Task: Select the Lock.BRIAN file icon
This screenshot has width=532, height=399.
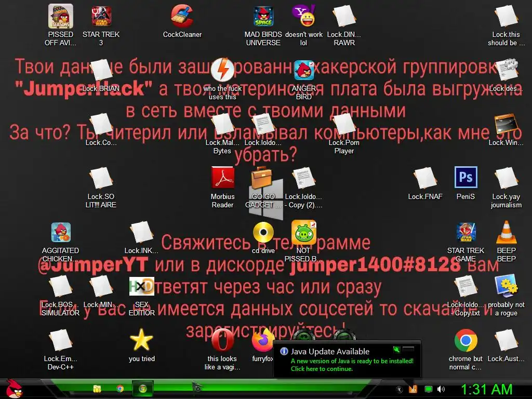Action: click(101, 70)
